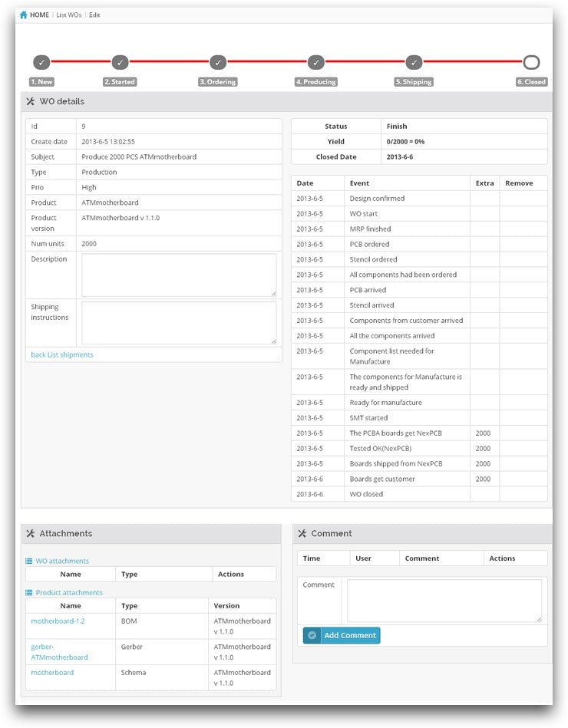
Task: Select the '3. Ordering' stage label
Action: 218,82
